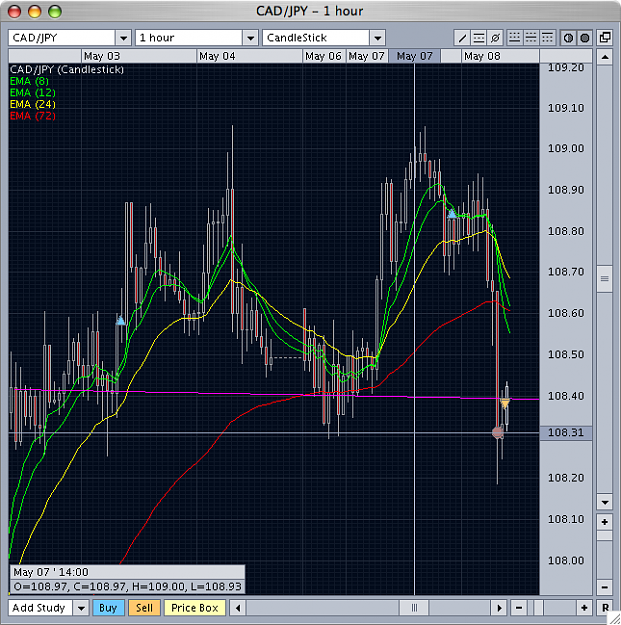Open the CandleStick chart type dropdown
This screenshot has width=621, height=625.
(x=377, y=38)
